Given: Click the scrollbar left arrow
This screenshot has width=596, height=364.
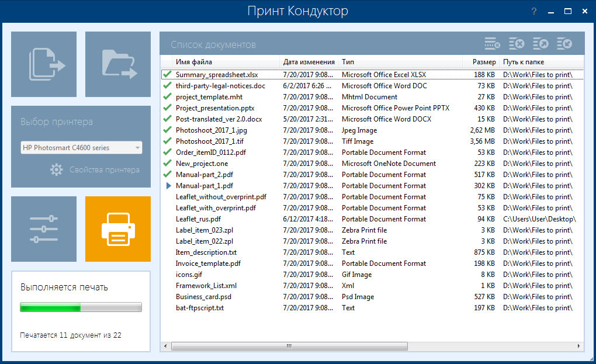Looking at the screenshot, I should [x=165, y=346].
